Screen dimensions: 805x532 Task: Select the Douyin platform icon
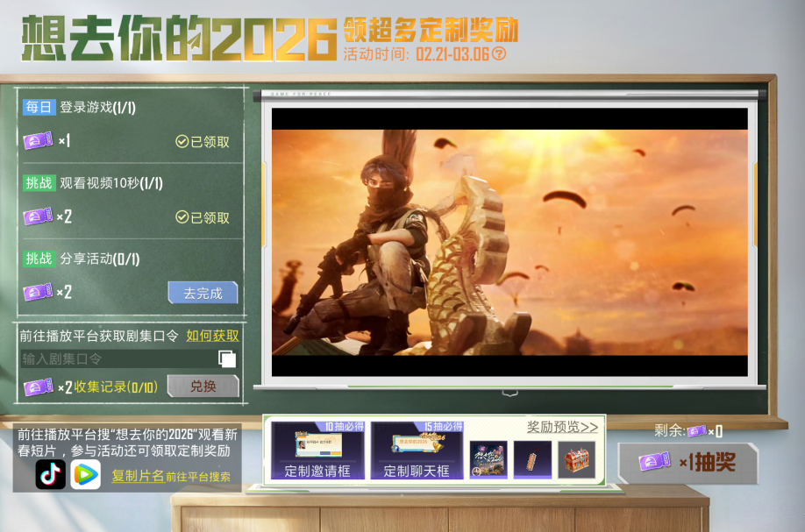tap(50, 474)
